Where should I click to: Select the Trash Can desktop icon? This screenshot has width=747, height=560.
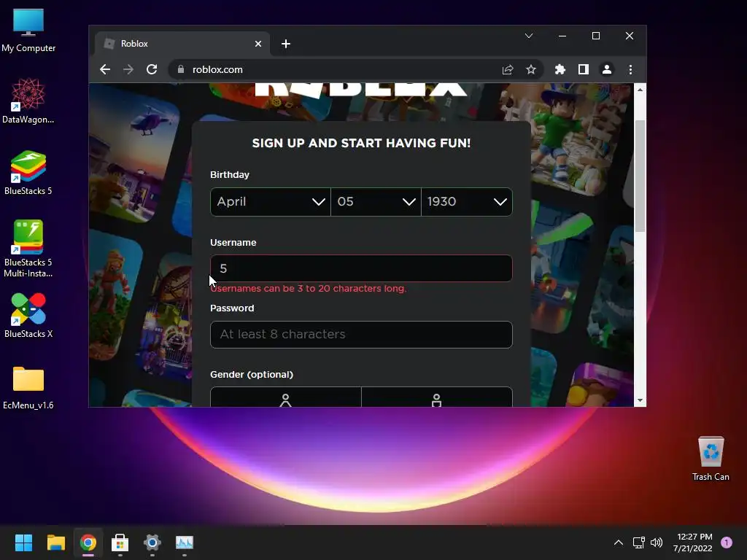pos(711,459)
